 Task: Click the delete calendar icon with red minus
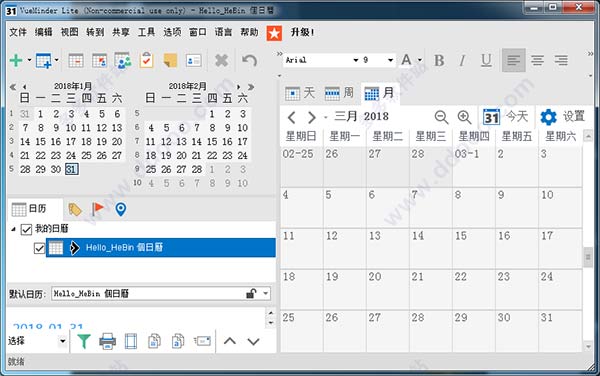(76, 60)
